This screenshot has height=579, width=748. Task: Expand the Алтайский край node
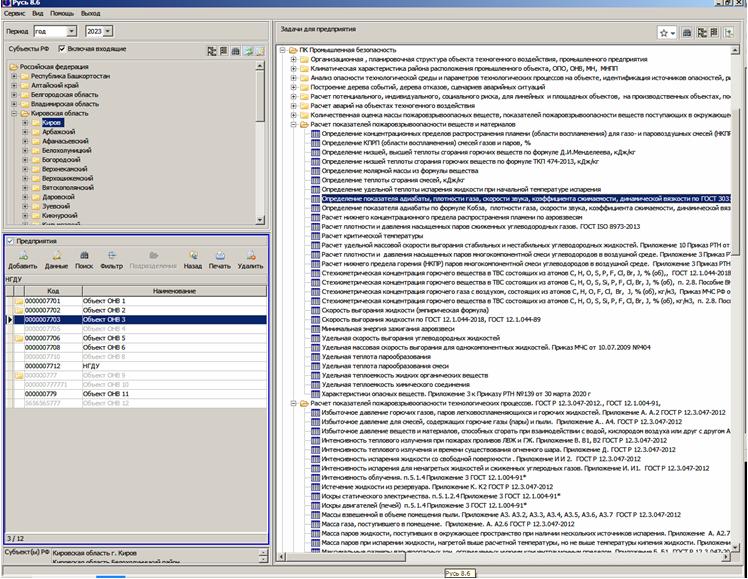pos(14,85)
